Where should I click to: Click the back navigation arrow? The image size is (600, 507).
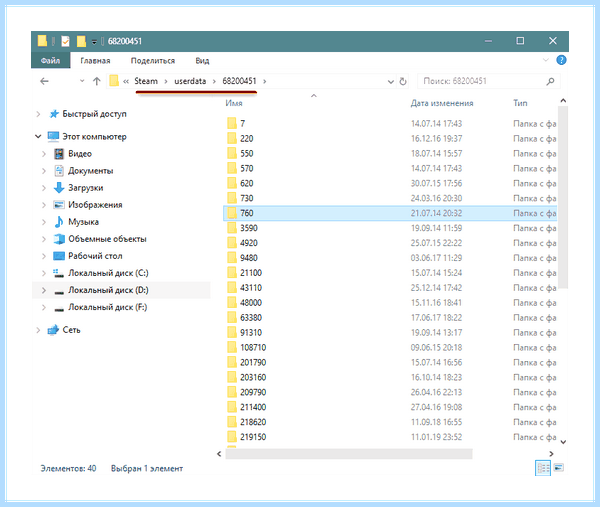(44, 81)
